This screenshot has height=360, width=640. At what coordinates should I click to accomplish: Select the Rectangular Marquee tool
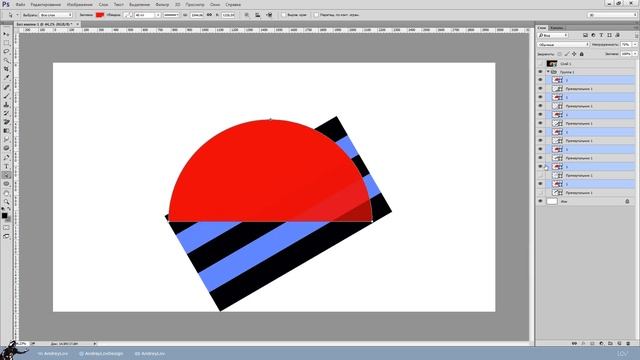click(6, 43)
